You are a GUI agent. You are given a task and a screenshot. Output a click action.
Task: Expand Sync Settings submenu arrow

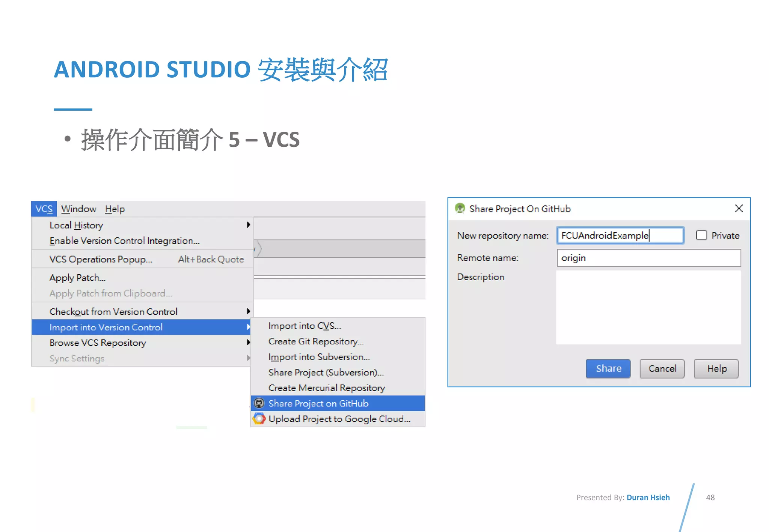[x=248, y=358]
